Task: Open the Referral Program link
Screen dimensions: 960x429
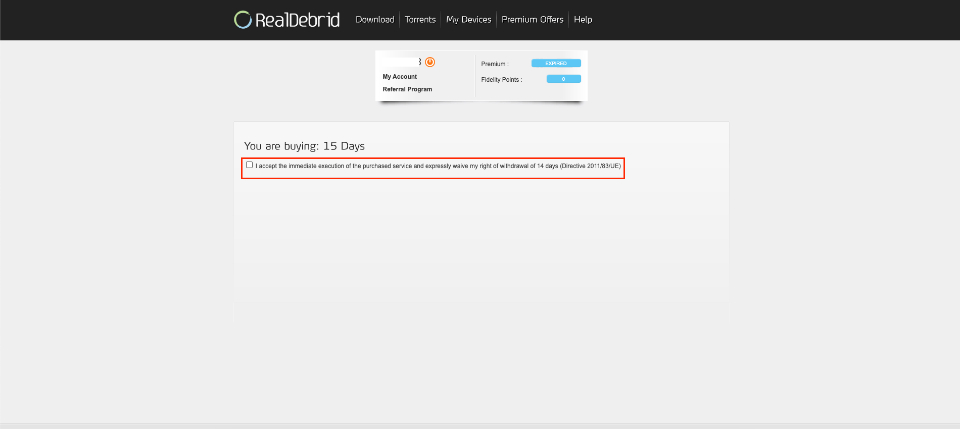Action: point(407,89)
